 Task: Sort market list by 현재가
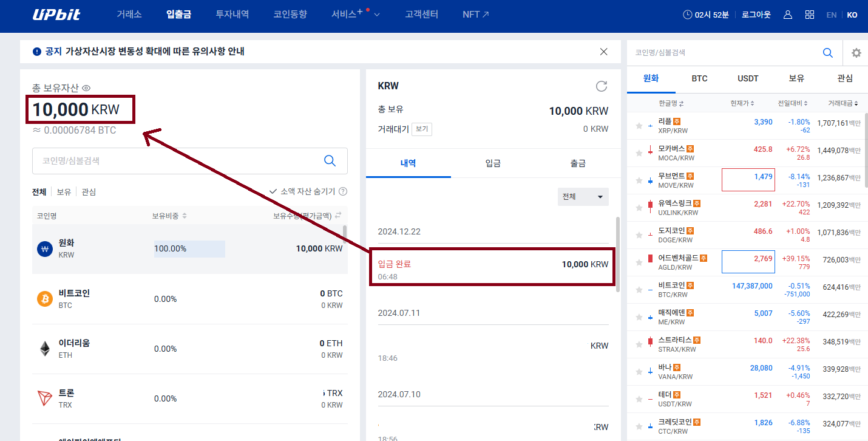tap(743, 103)
